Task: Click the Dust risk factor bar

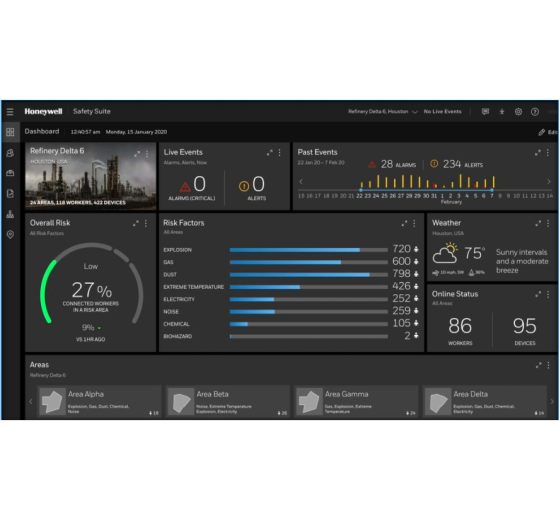Action: pyautogui.click(x=309, y=275)
